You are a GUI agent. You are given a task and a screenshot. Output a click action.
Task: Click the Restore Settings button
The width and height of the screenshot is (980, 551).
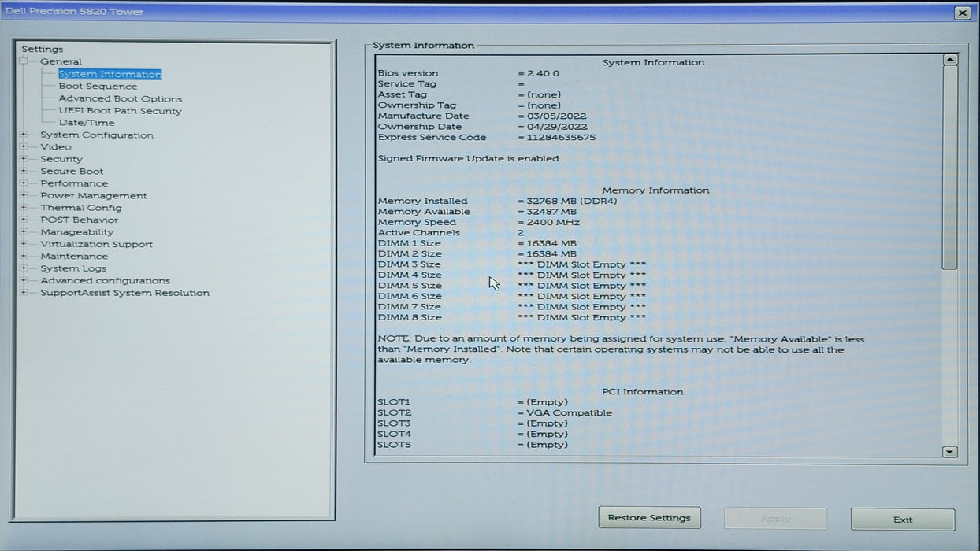click(649, 518)
